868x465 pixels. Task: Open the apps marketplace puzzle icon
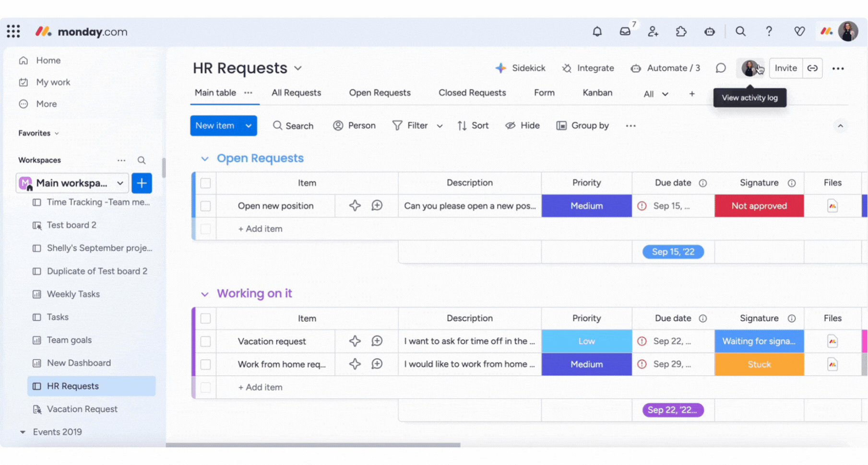pos(681,32)
